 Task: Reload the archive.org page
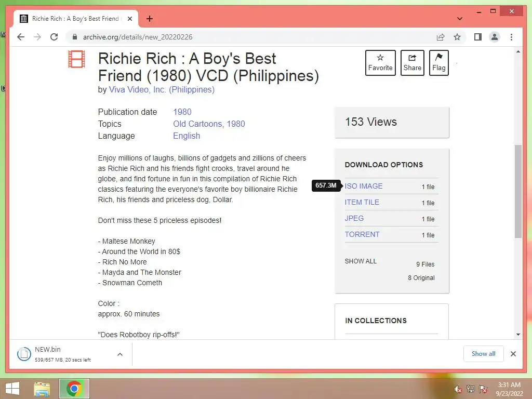coord(54,37)
